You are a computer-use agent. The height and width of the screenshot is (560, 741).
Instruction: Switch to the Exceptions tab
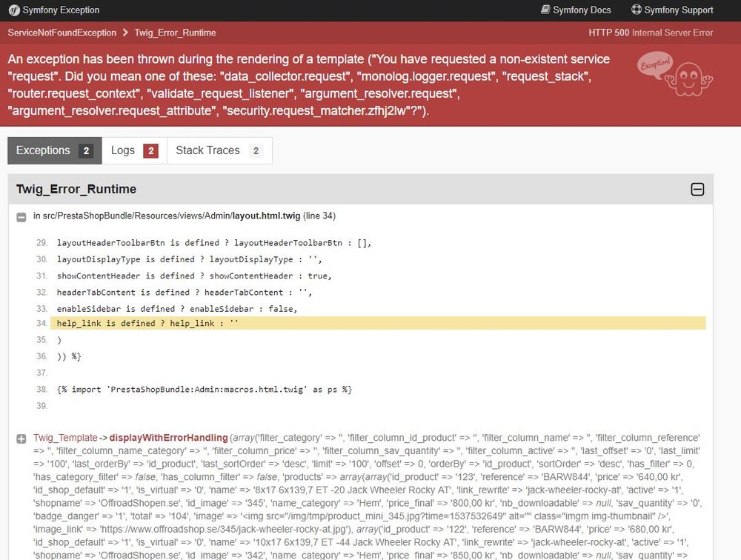(55, 151)
